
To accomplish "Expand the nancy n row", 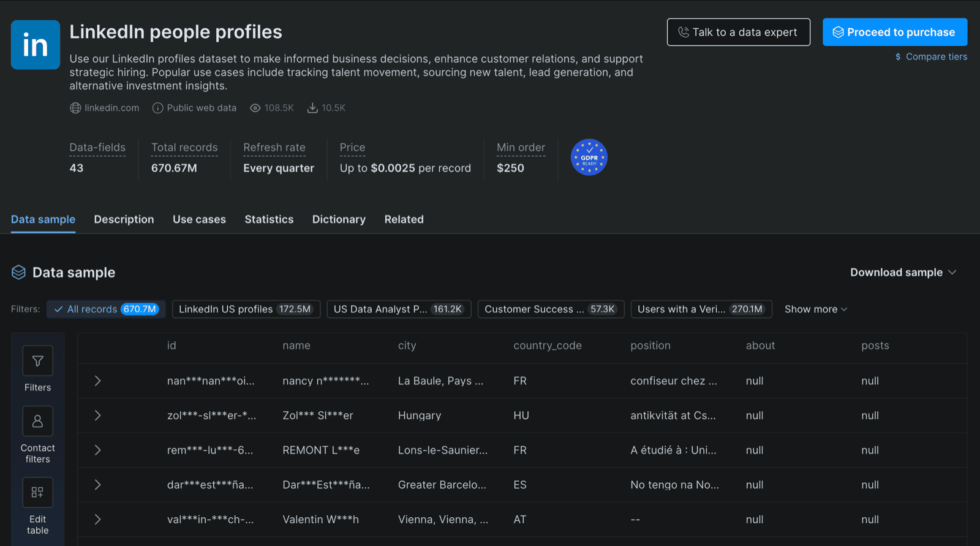I will [97, 381].
